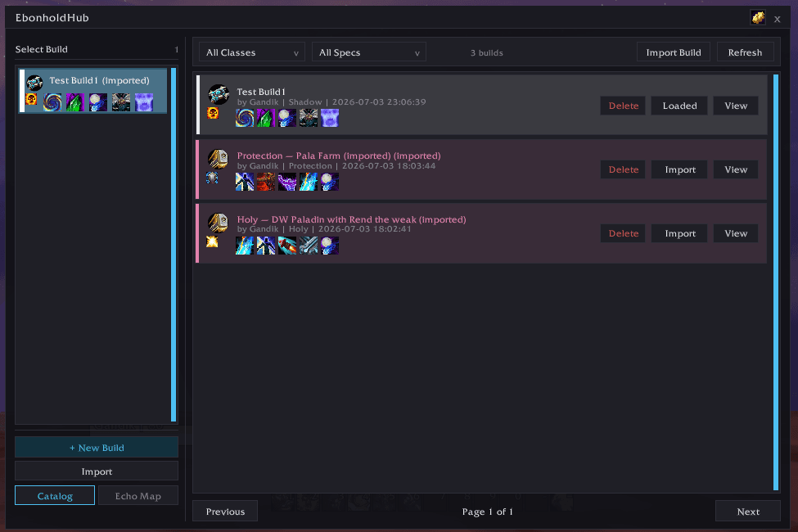View the Protection Pala Farm build
798x532 pixels.
click(x=736, y=169)
